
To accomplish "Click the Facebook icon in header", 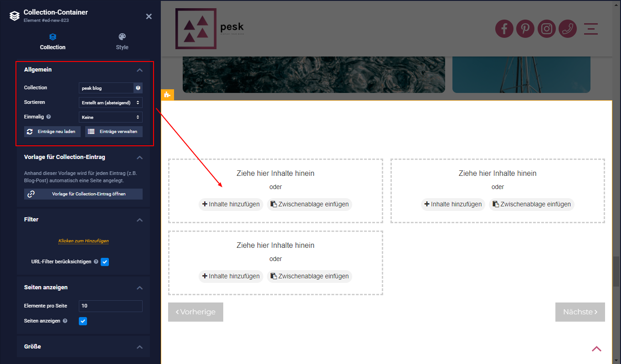I will (504, 29).
